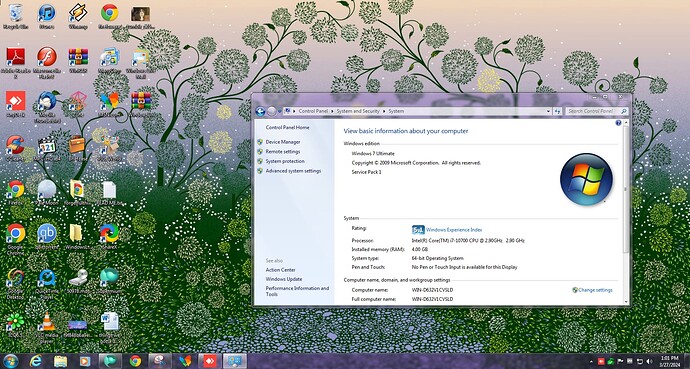Open Device Manager link
Screen dimensions: 690x369
(283, 142)
